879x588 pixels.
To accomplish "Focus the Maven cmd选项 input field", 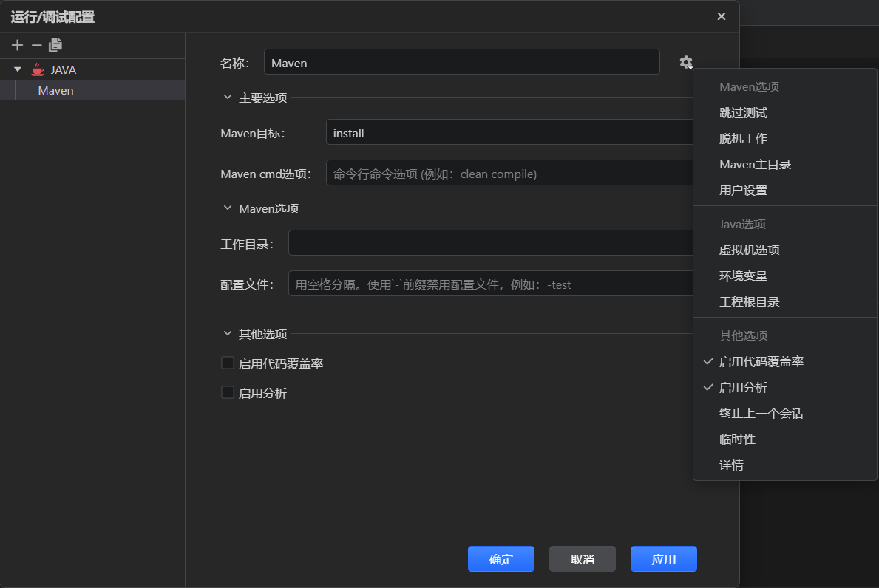I will coord(509,173).
